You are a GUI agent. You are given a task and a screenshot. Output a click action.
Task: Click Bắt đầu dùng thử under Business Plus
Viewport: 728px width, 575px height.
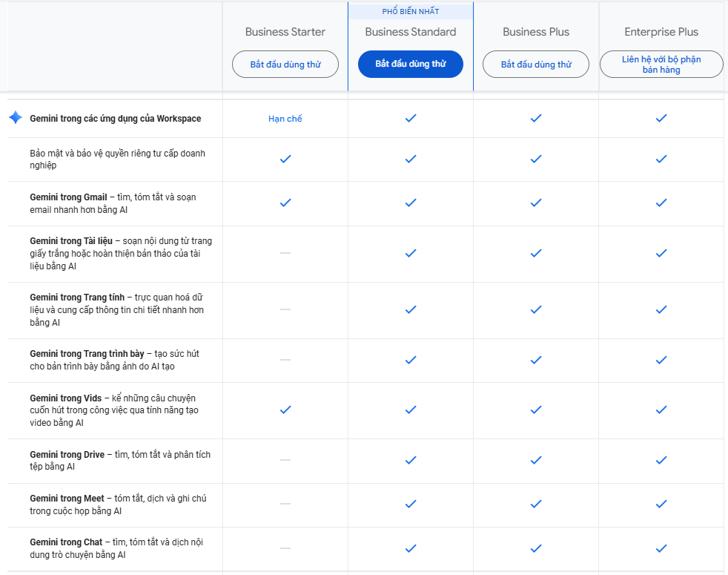[x=535, y=64]
